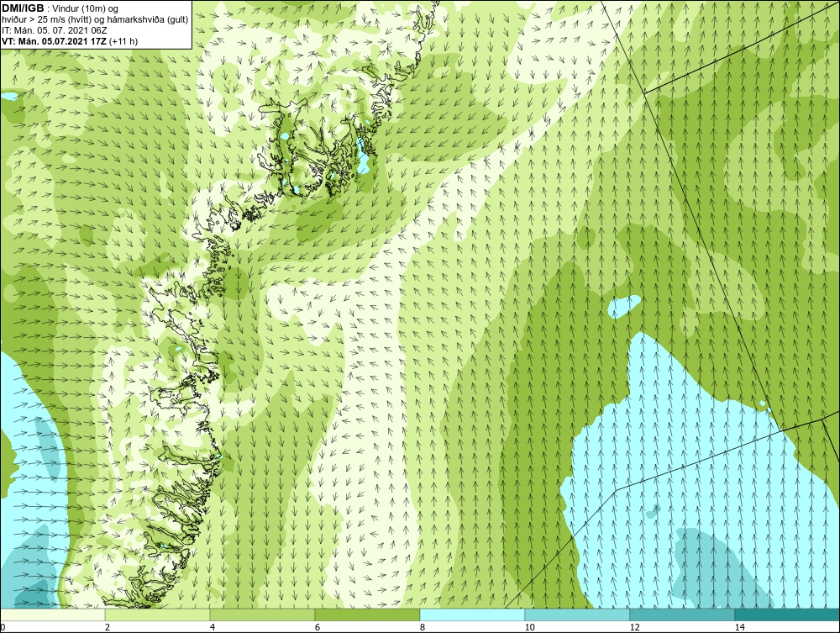Click the DMI/IGB title text
840x633 pixels.
(23, 8)
